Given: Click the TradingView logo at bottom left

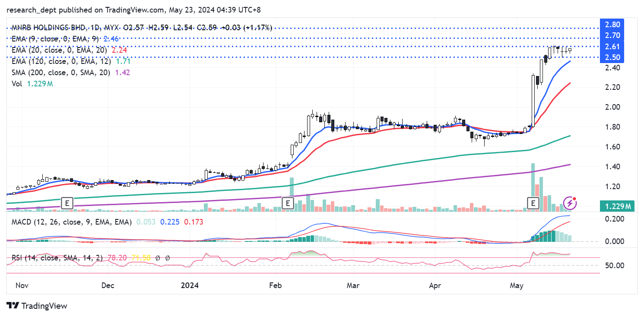Looking at the screenshot, I should click(38, 306).
